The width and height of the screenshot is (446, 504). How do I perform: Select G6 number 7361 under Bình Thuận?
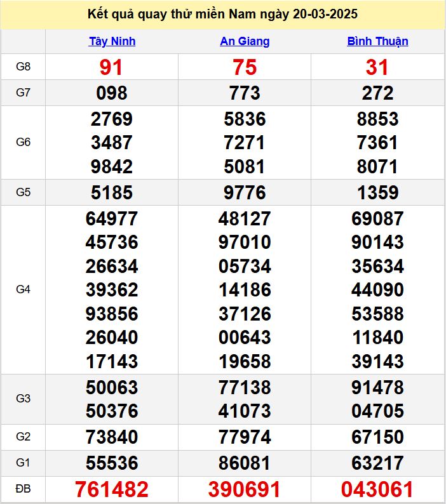377,142
